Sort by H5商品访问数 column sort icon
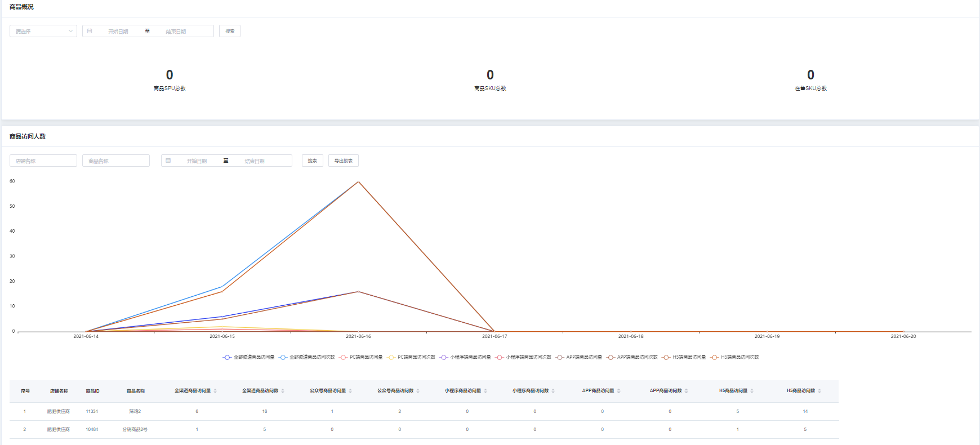 819,391
